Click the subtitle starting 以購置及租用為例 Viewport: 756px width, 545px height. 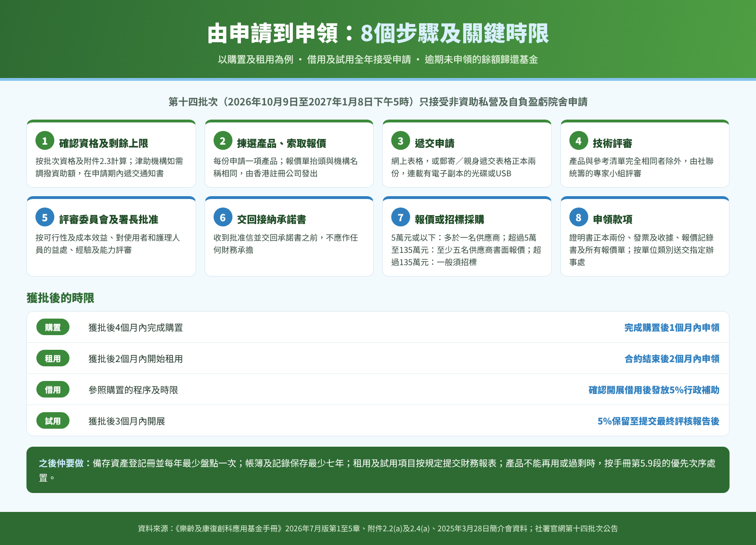[x=378, y=60]
